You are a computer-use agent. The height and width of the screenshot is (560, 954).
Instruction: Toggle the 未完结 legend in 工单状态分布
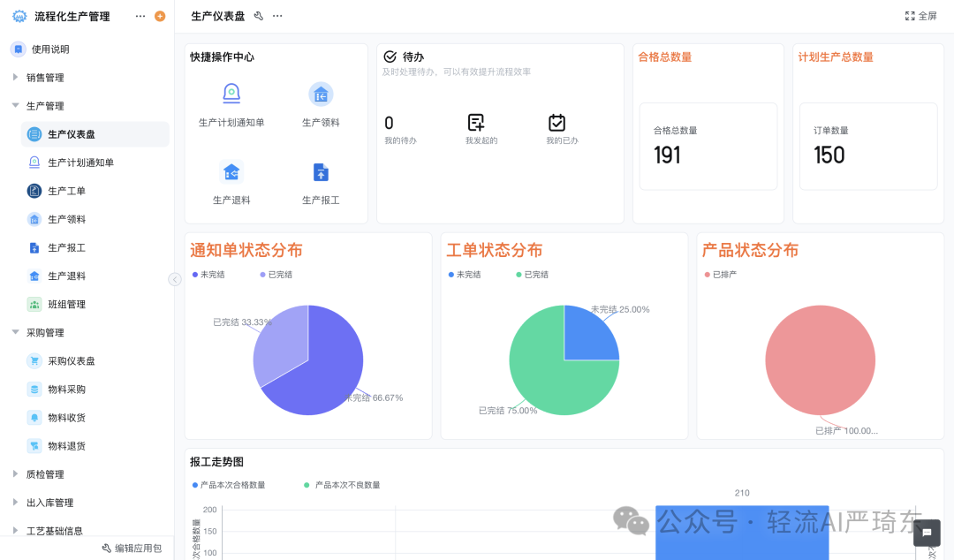coord(466,276)
